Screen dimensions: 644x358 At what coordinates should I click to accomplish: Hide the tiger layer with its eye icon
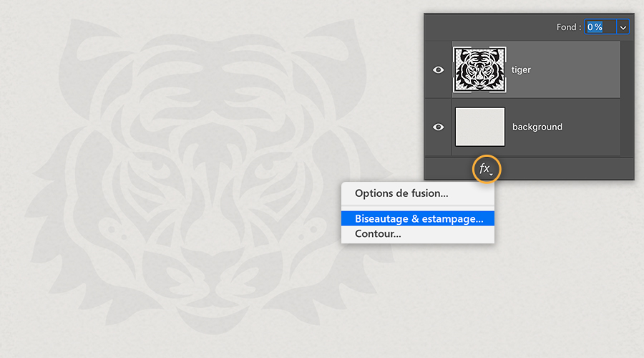438,70
